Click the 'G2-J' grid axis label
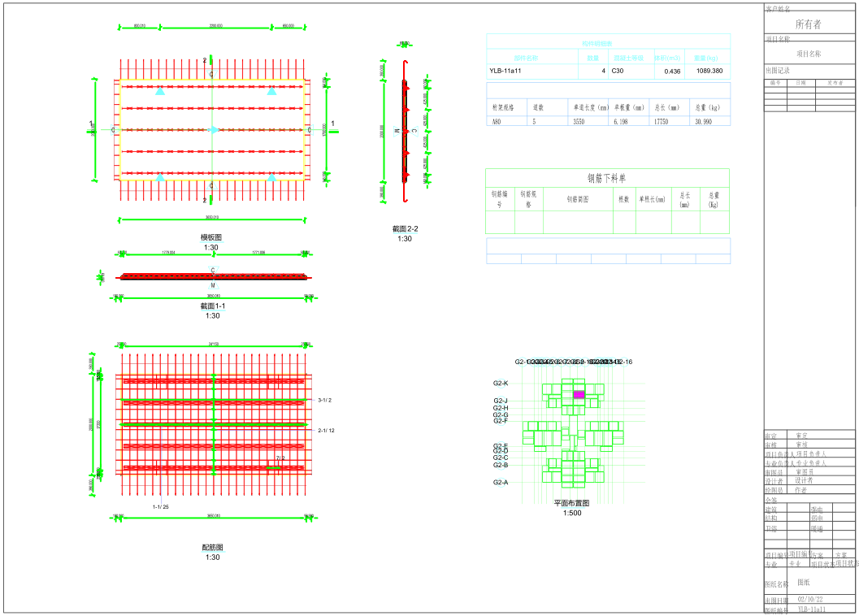The width and height of the screenshot is (859, 616). click(500, 401)
